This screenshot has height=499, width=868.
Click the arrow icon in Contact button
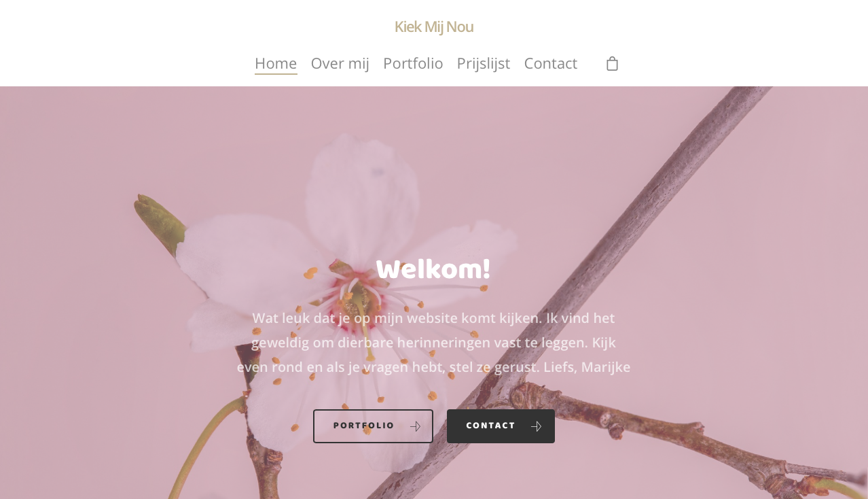click(x=536, y=426)
